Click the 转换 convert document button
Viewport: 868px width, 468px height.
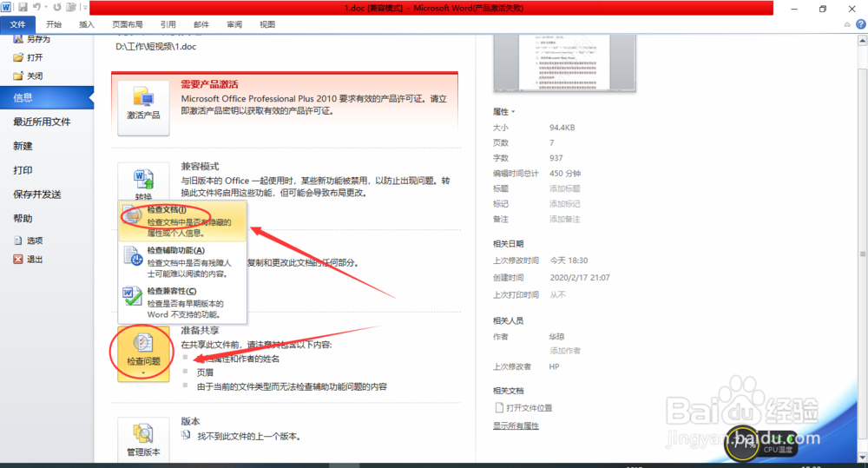point(143,182)
